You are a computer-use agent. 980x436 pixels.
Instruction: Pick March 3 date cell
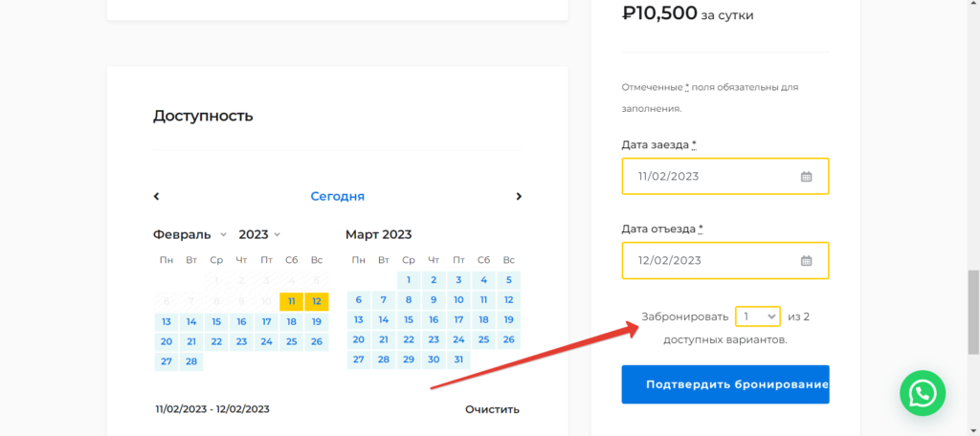[458, 280]
